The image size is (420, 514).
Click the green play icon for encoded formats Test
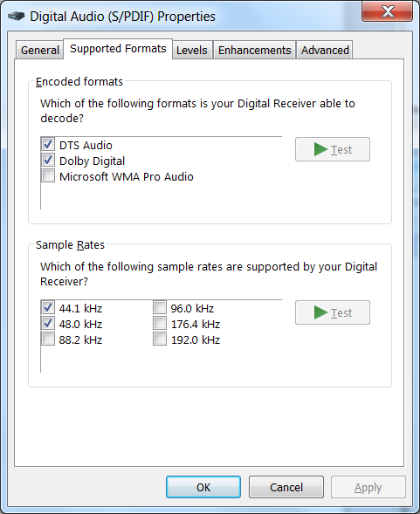click(320, 149)
